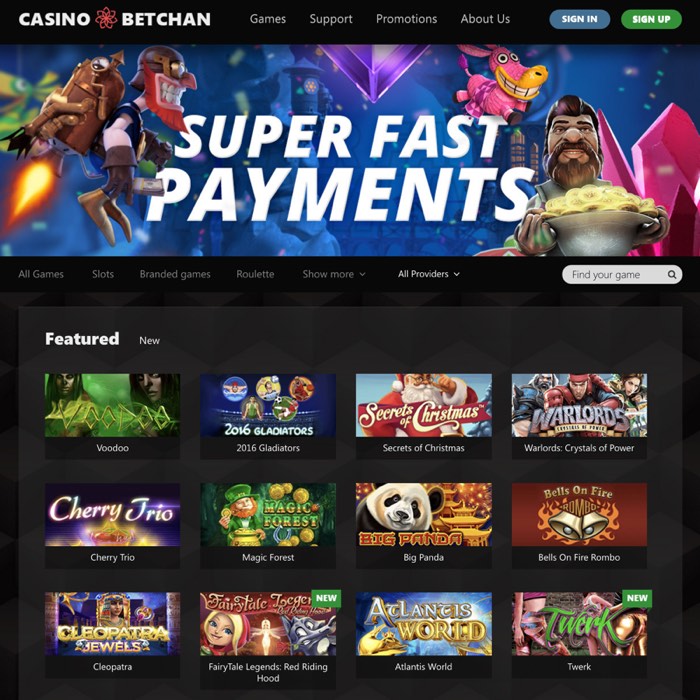Click the search magnifier icon
Viewport: 700px width, 700px height.
[671, 275]
